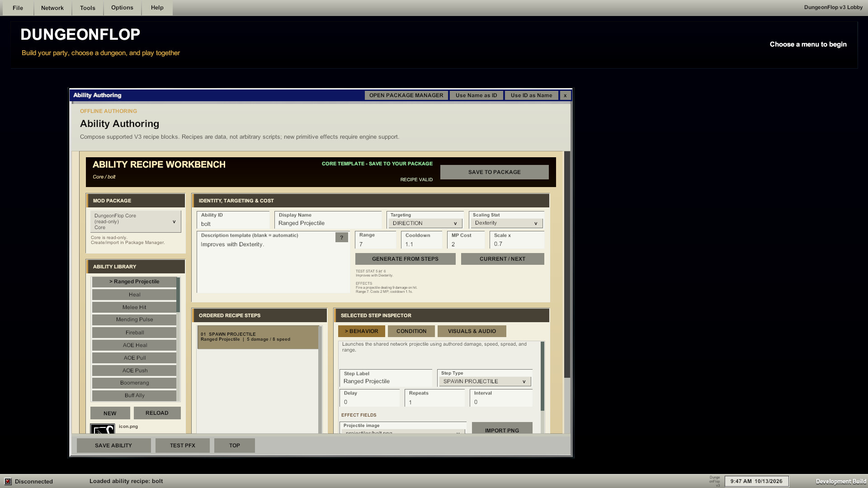Click the SAVE ABILITY button

click(114, 446)
